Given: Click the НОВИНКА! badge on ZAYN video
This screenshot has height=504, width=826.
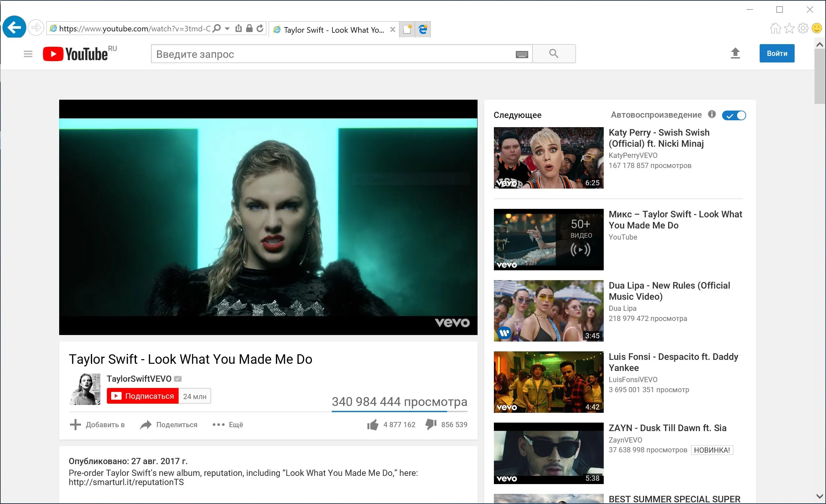Looking at the screenshot, I should 712,450.
